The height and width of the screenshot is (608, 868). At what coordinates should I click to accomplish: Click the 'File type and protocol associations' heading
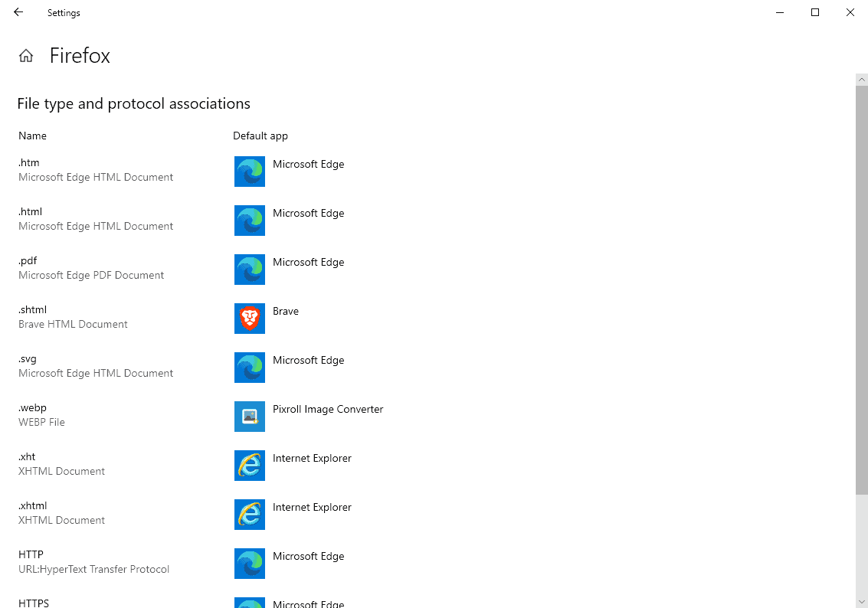pos(133,104)
